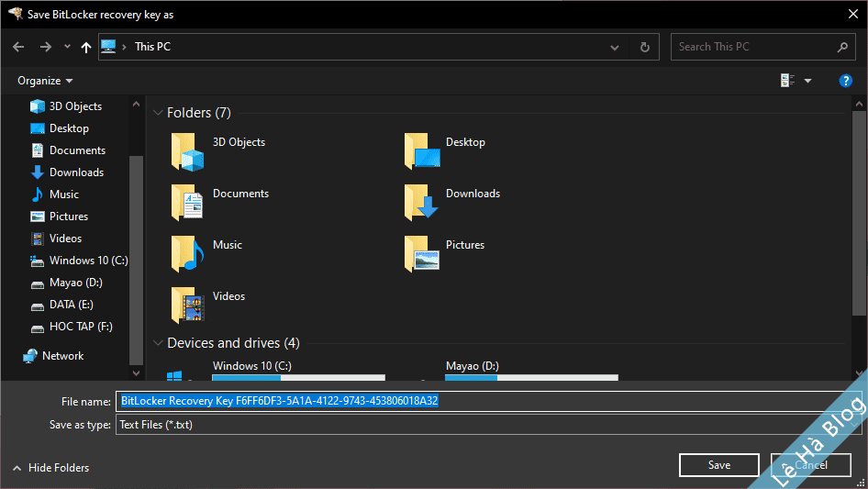Click the search magnifier icon
The width and height of the screenshot is (868, 489).
[x=842, y=47]
